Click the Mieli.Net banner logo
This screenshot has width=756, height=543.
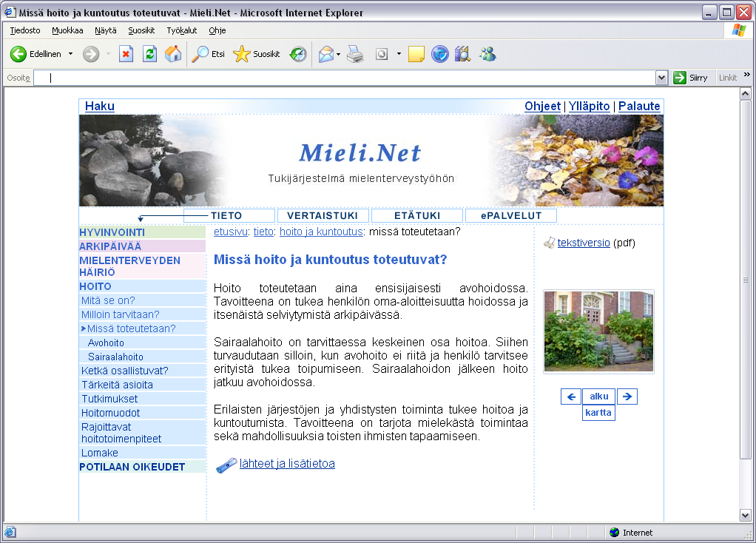point(360,153)
